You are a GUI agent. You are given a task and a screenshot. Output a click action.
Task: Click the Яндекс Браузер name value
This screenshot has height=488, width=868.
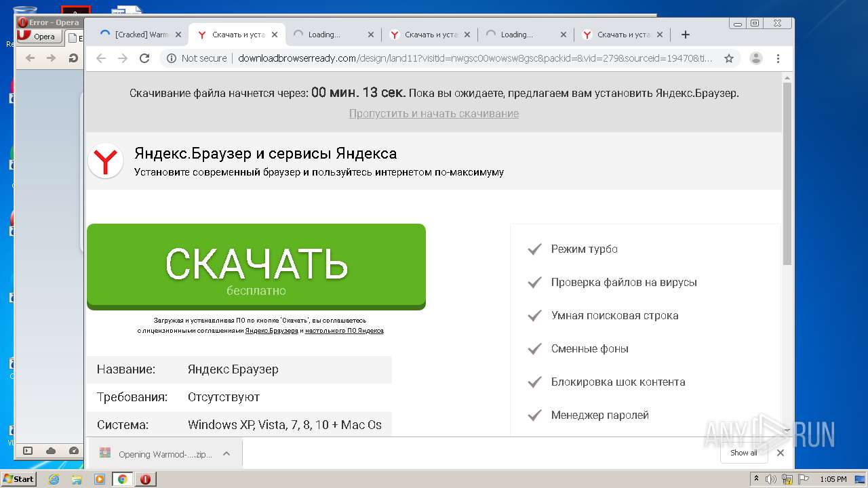pyautogui.click(x=233, y=369)
